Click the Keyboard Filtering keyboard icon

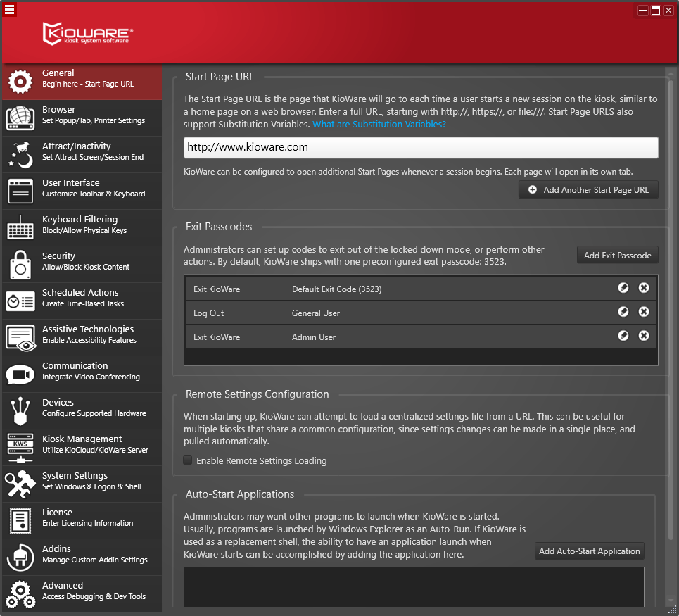click(20, 228)
